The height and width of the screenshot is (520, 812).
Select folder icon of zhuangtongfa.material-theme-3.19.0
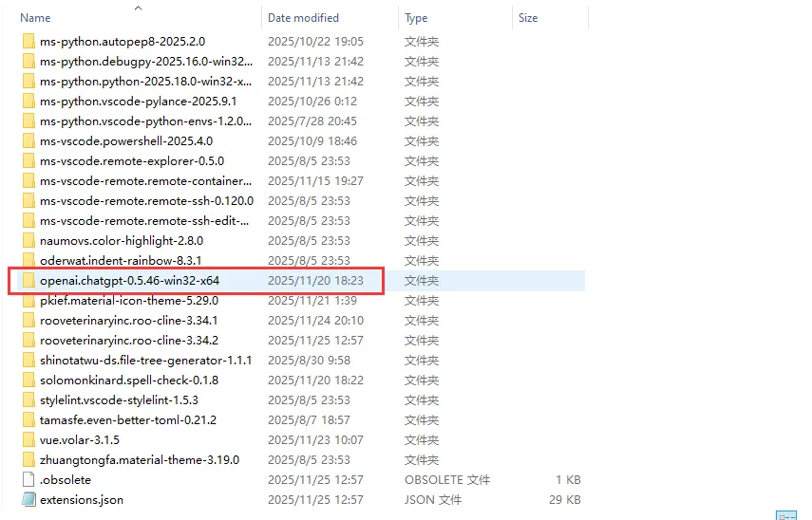click(29, 459)
